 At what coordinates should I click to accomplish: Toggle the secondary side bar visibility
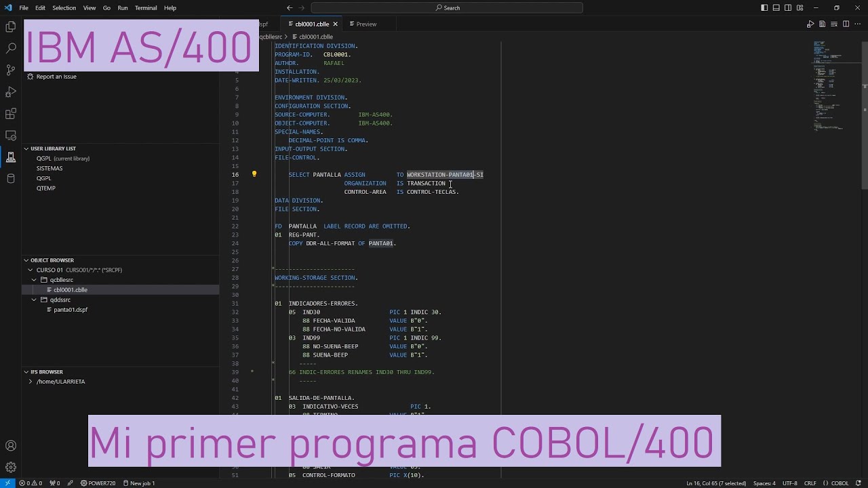pyautogui.click(x=787, y=8)
